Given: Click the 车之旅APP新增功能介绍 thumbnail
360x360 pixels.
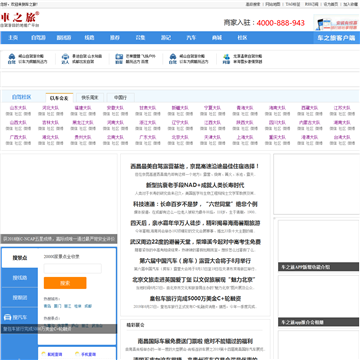Looking at the screenshot, I should pos(318,246).
